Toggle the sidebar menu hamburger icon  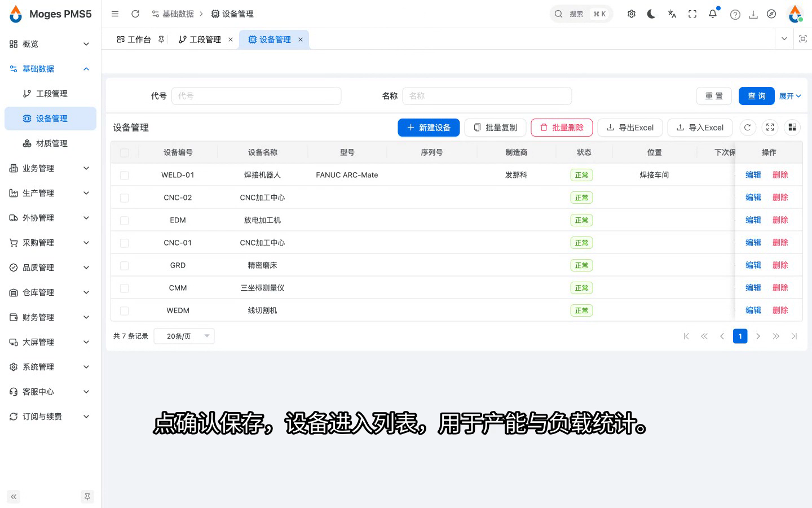click(x=115, y=14)
